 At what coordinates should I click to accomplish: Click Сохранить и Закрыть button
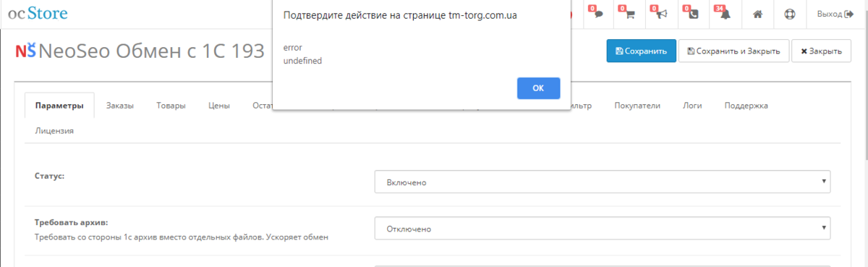(733, 51)
